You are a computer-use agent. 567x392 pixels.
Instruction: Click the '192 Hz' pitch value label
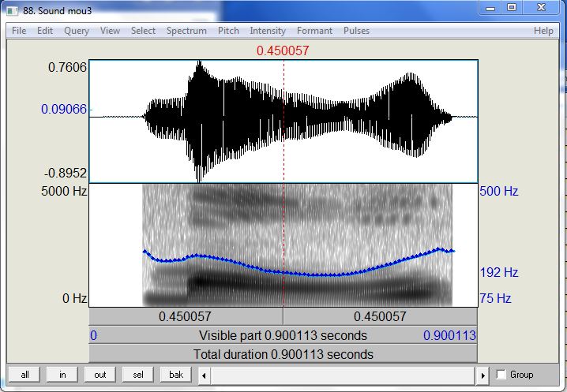click(499, 272)
